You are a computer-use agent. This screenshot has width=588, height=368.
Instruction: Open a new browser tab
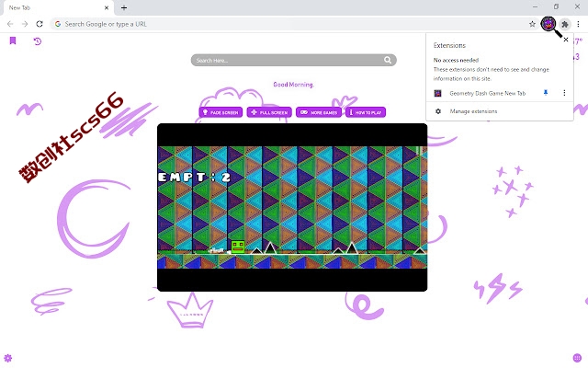[x=124, y=8]
